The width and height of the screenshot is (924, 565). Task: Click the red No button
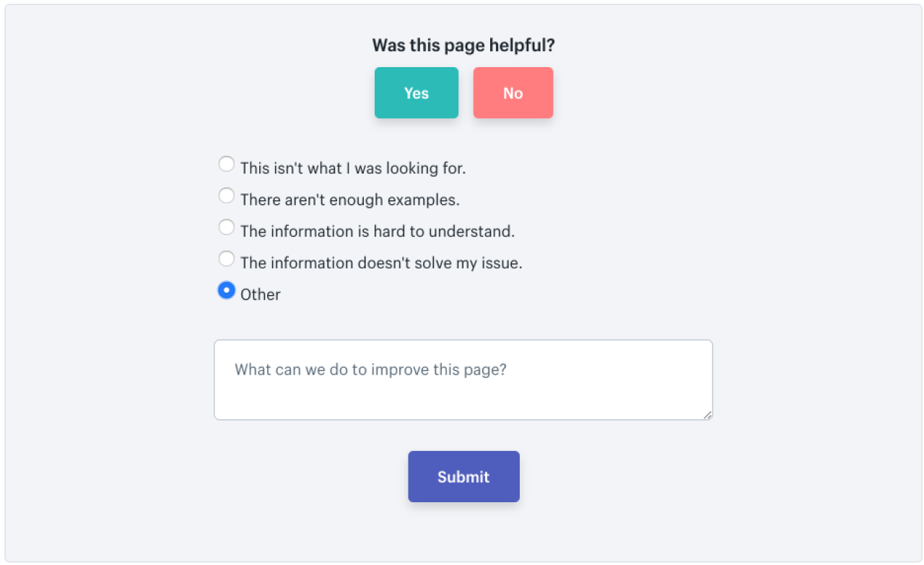(x=513, y=92)
